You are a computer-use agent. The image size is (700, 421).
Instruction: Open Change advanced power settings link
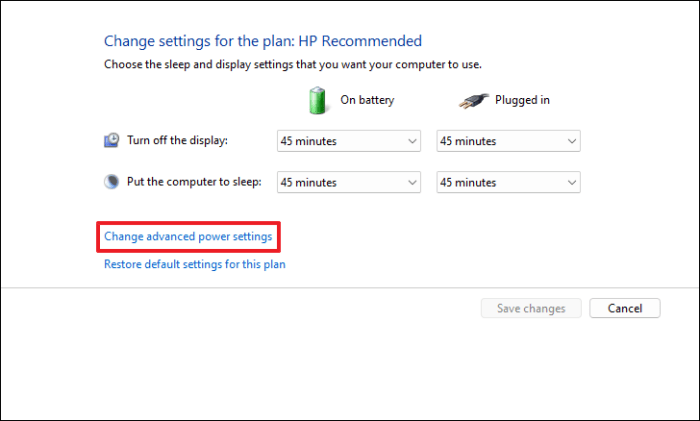(x=188, y=236)
